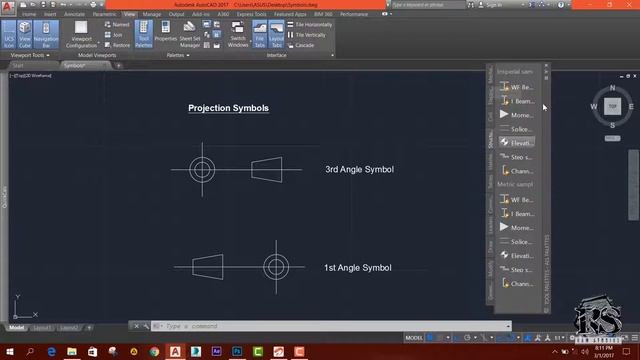Select Imperial Channel tool in palette
The height and width of the screenshot is (360, 640).
pyautogui.click(x=517, y=171)
